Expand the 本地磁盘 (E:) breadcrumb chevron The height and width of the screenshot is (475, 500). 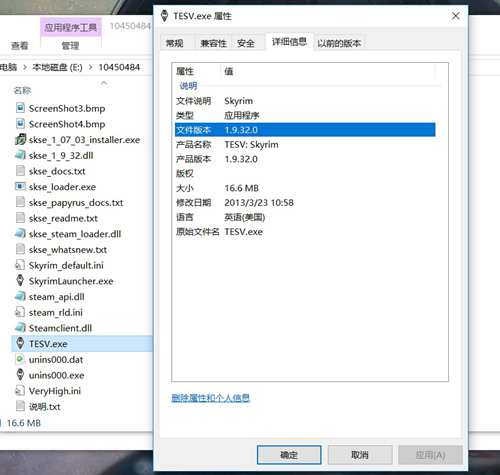click(91, 67)
